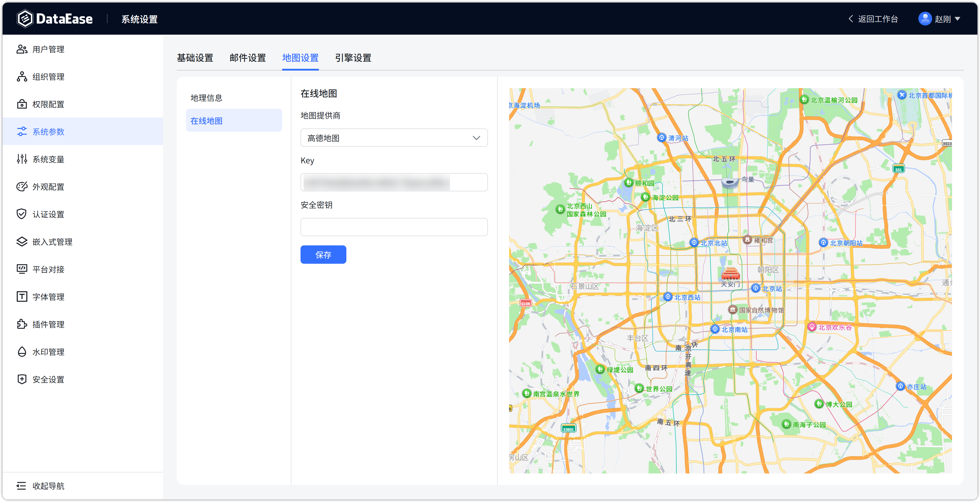Click the 南海子公园 park marker
Screen dimensions: 980x502
tap(786, 424)
